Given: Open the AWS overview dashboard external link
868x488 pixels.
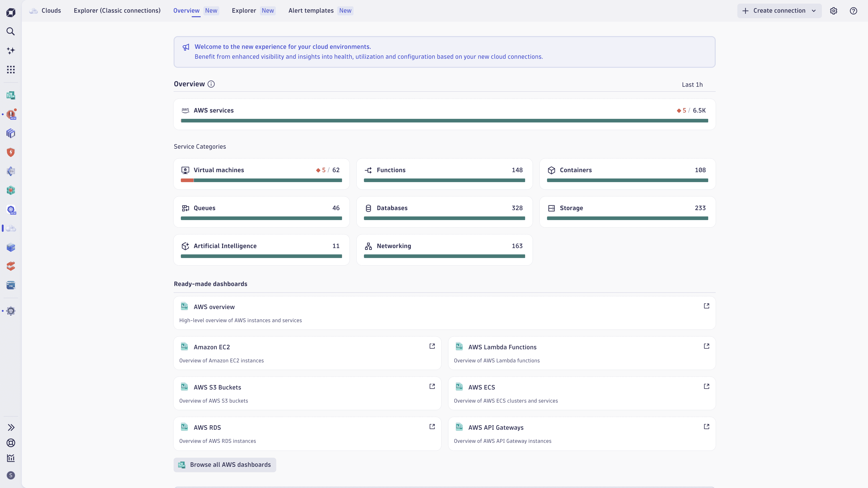Looking at the screenshot, I should click(x=707, y=306).
